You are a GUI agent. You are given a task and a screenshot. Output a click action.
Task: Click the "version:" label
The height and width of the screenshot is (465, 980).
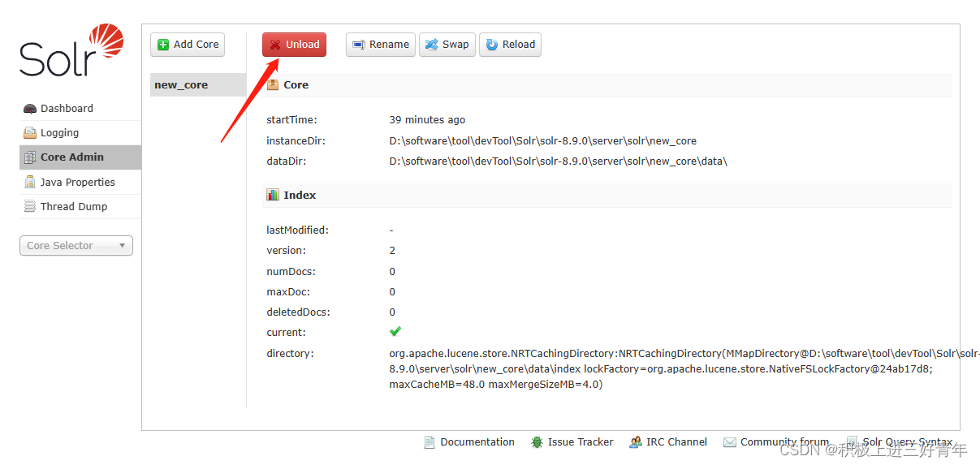[x=286, y=251]
